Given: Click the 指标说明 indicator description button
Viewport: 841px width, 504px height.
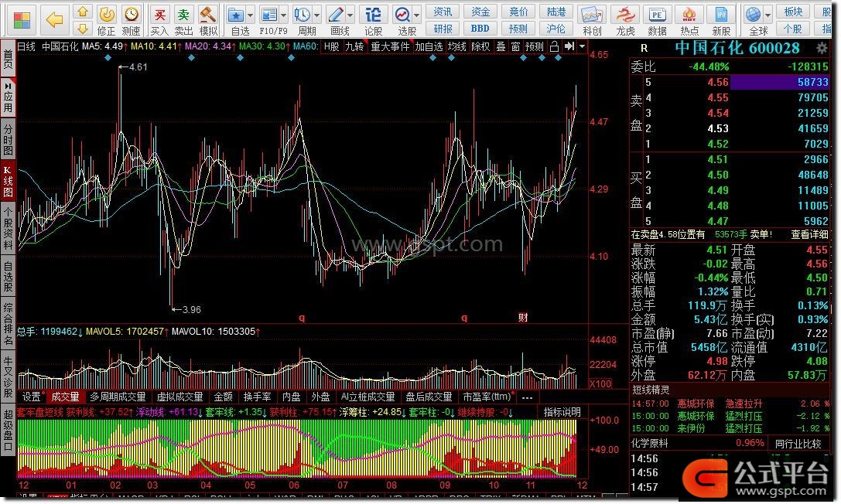Looking at the screenshot, I should (x=562, y=412).
